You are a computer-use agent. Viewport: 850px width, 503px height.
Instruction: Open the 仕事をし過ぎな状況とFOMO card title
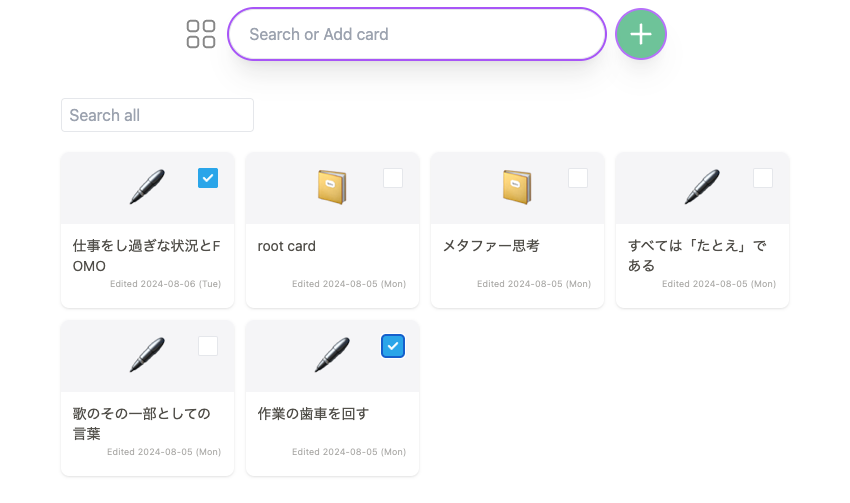[x=146, y=256]
